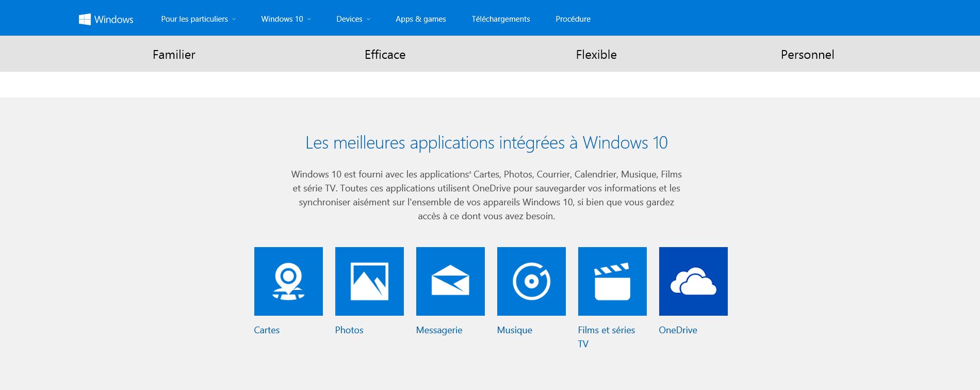Follow the Messagerie text link
The width and height of the screenshot is (980, 390).
[439, 330]
